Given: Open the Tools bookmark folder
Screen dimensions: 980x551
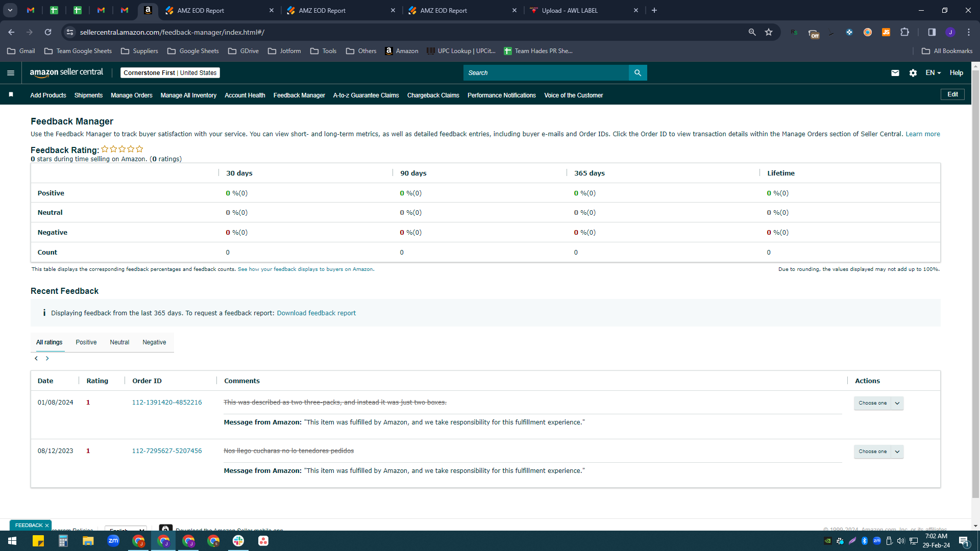Looking at the screenshot, I should click(323, 51).
